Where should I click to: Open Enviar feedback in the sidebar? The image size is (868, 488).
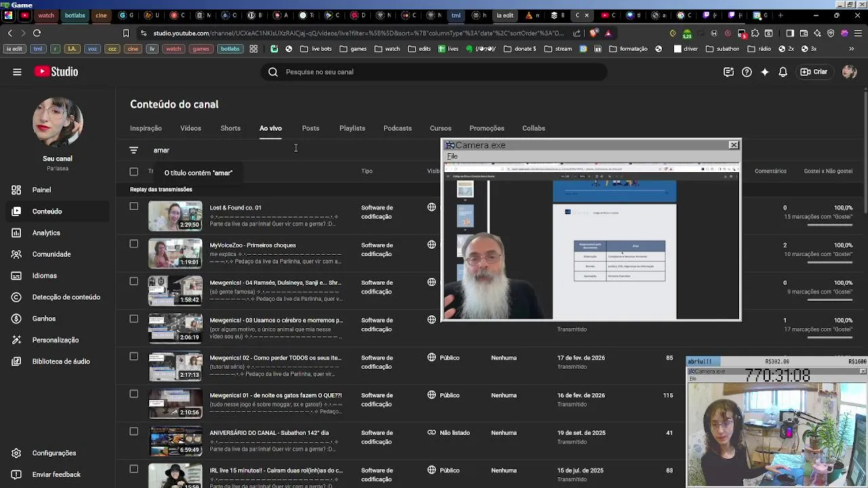click(58, 474)
